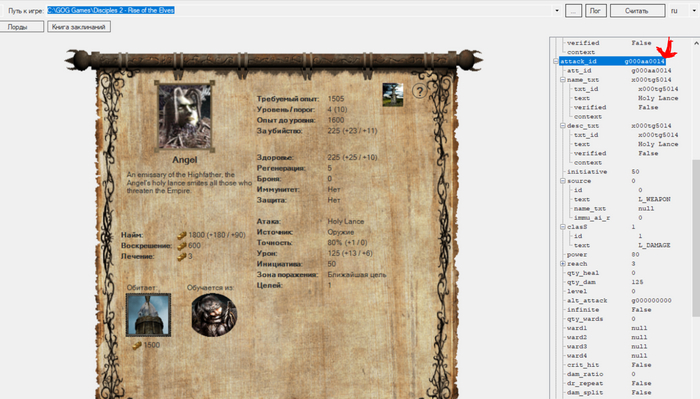Image resolution: width=700 pixels, height=399 pixels.
Task: Click the Angel unit portrait
Action: pyautogui.click(x=184, y=117)
